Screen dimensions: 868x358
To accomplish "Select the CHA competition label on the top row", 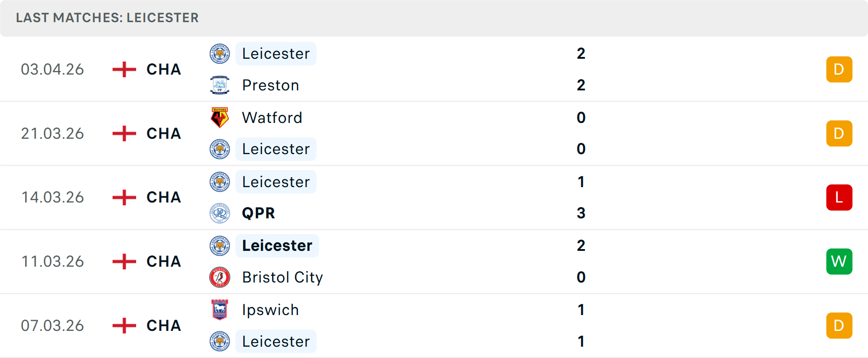I will pos(163,69).
